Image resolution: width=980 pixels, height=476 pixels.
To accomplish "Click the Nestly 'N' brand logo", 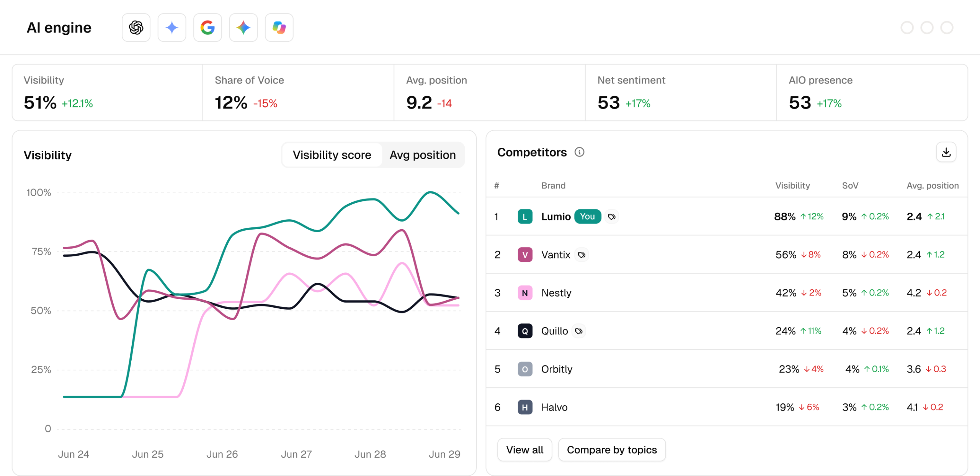I will point(525,293).
